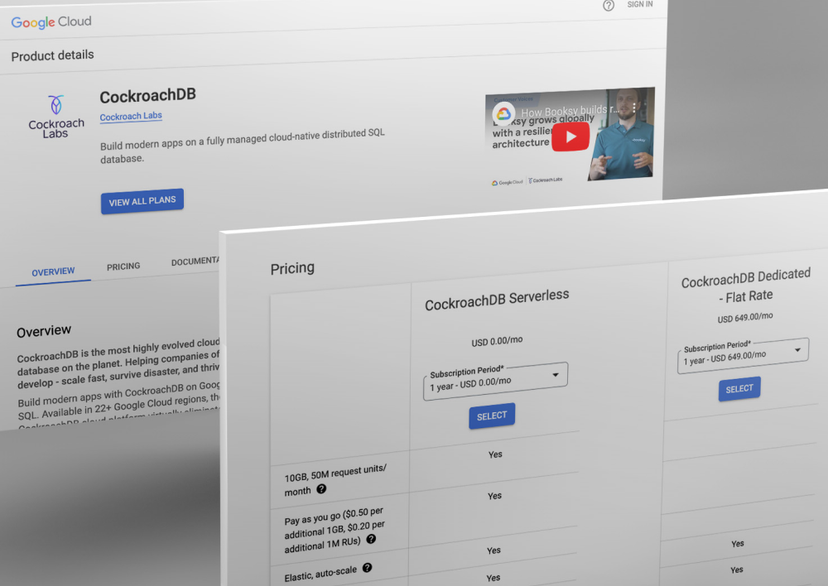This screenshot has width=828, height=586.
Task: Click help icon beside Elastic, auto-scale
Action: [367, 568]
